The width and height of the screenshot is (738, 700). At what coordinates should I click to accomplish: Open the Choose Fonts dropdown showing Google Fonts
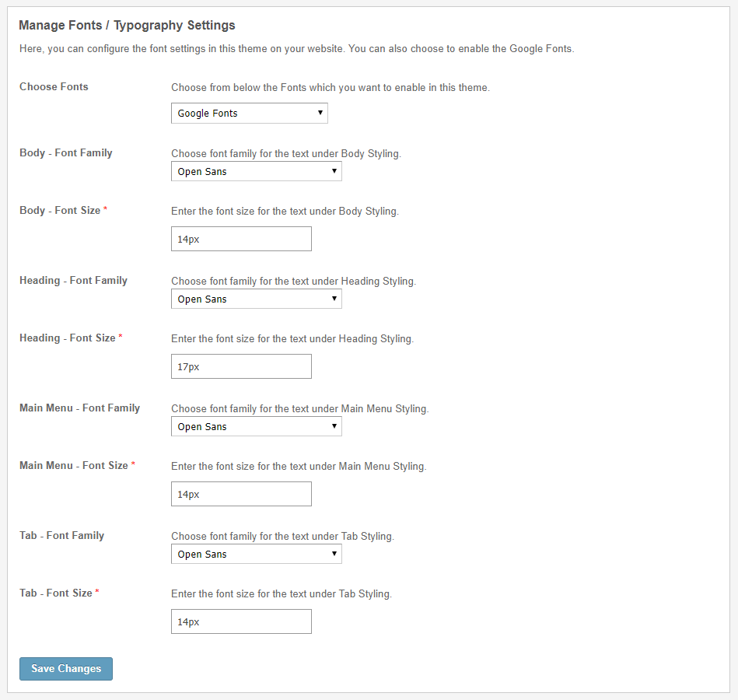click(249, 114)
